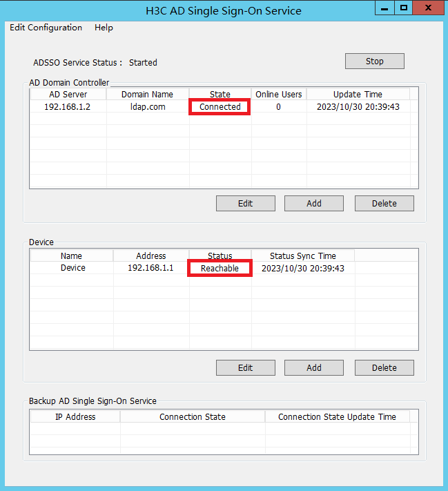Click device address 192.168.1.1

(150, 268)
